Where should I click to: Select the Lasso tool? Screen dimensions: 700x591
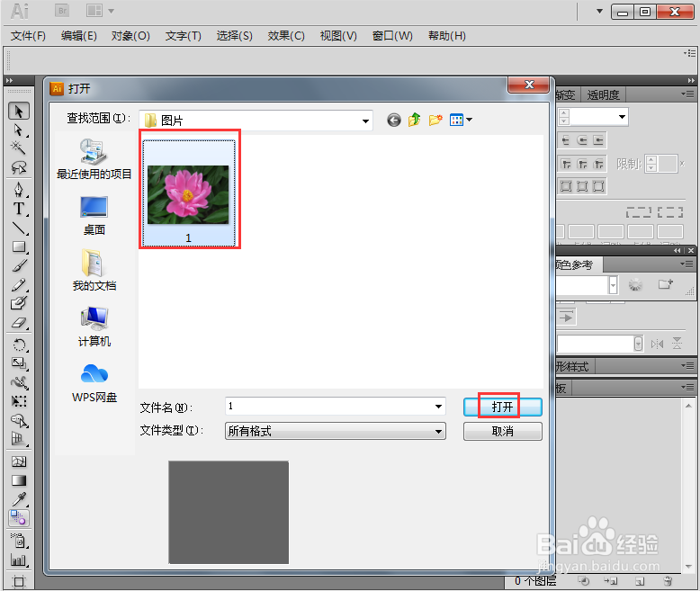tap(19, 167)
